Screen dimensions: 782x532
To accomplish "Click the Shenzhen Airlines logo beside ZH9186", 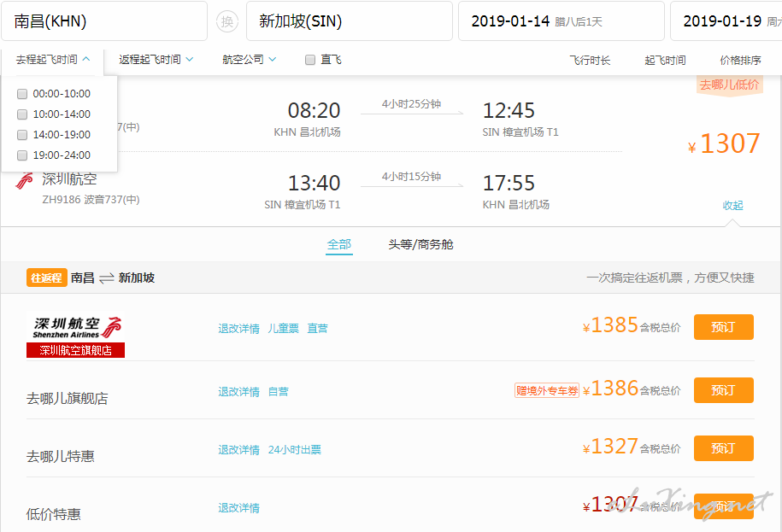I will [24, 181].
